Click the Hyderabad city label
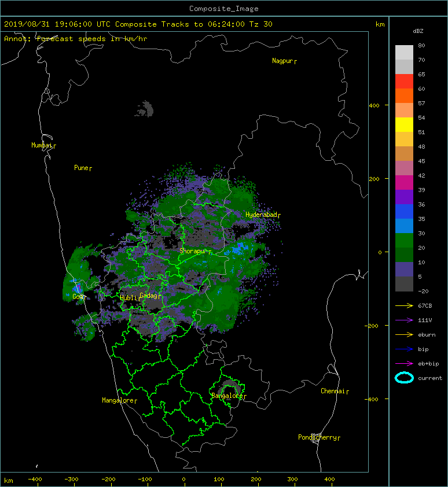Screen dimensions: 448x487 [261, 215]
